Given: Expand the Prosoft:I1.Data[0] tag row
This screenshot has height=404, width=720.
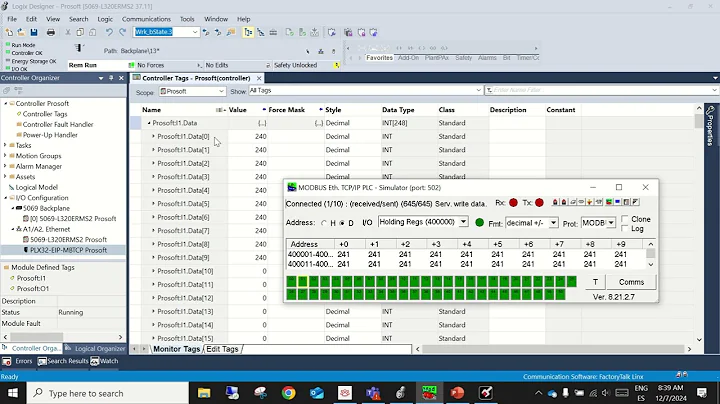Looking at the screenshot, I should pos(153,136).
